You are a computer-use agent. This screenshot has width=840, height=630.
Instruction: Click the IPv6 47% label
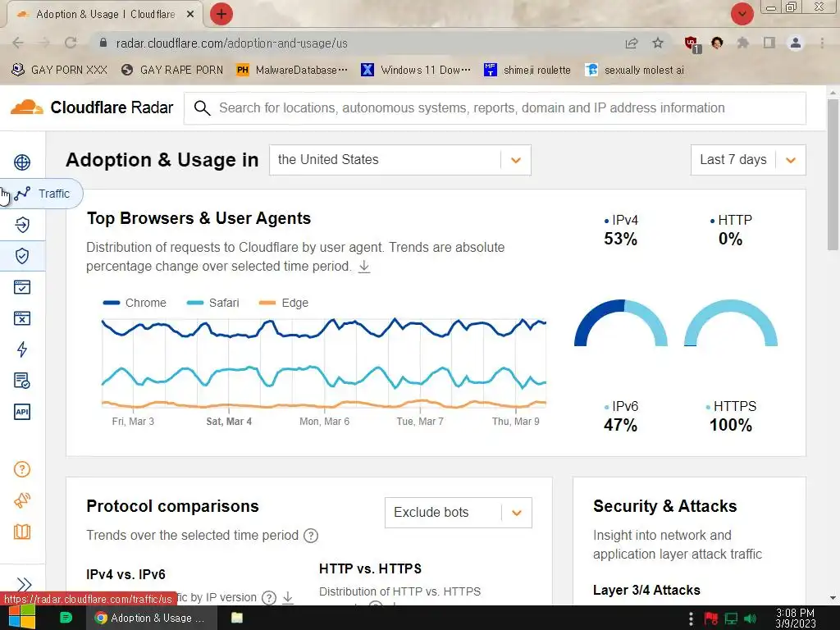(621, 416)
